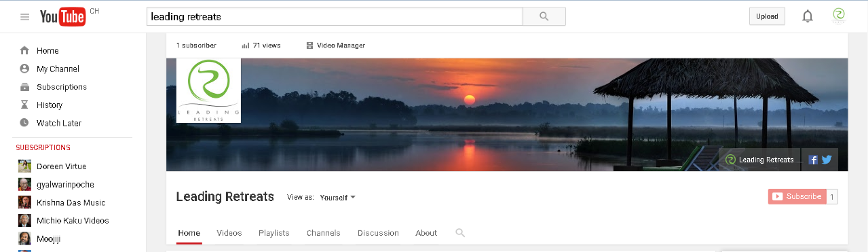Image resolution: width=868 pixels, height=252 pixels.
Task: Click Moojiji avatar thumbnail
Action: [x=24, y=238]
